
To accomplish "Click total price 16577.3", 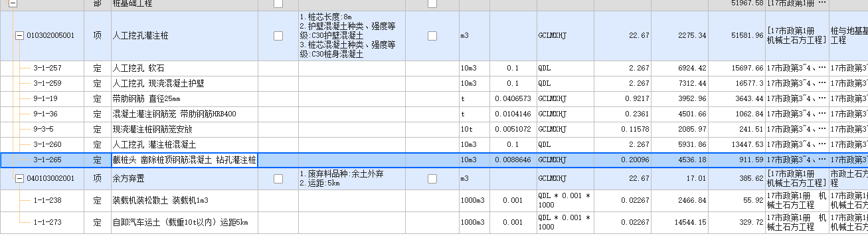I will coord(749,84).
